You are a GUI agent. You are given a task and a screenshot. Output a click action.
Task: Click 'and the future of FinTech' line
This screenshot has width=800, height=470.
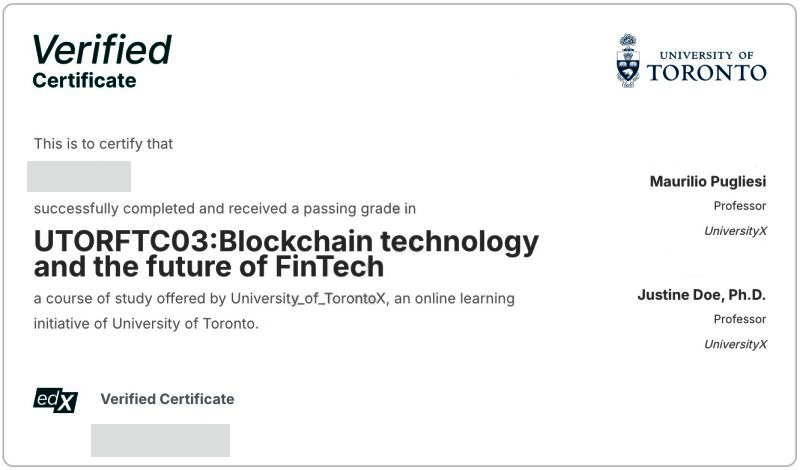click(209, 267)
